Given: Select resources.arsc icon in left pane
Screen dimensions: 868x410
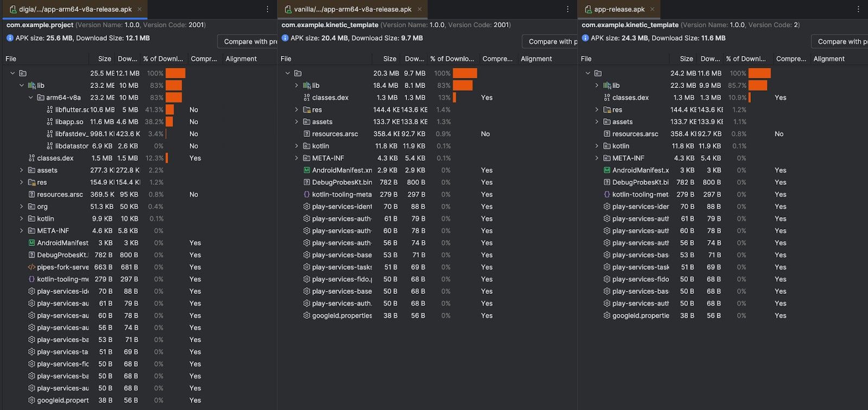Looking at the screenshot, I should [x=31, y=194].
